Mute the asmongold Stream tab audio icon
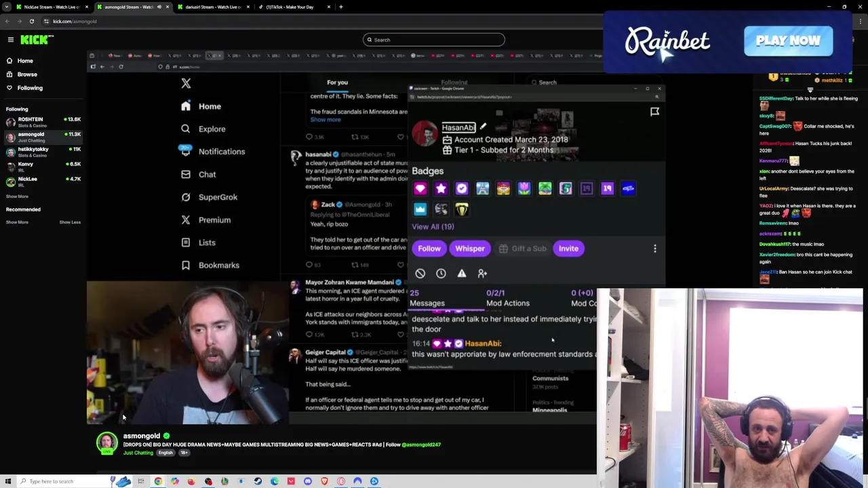 tap(159, 7)
